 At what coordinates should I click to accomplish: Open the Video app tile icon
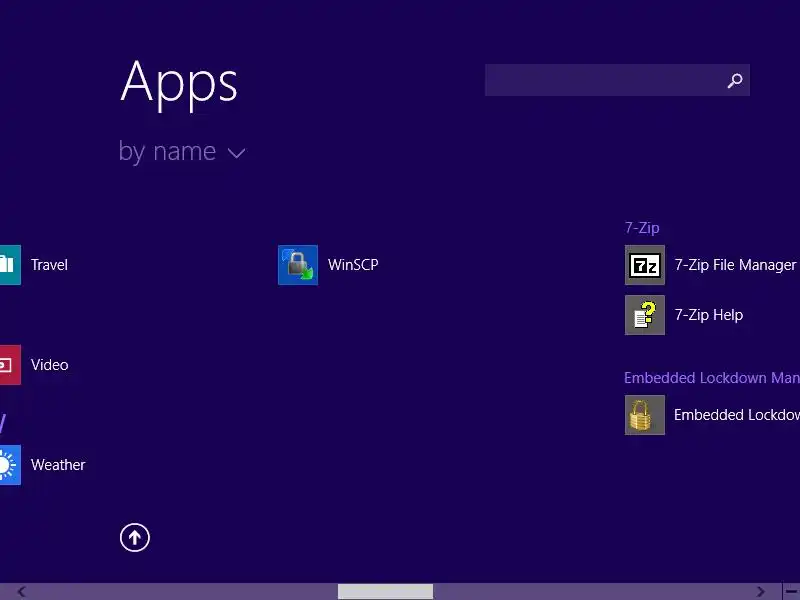pos(10,365)
